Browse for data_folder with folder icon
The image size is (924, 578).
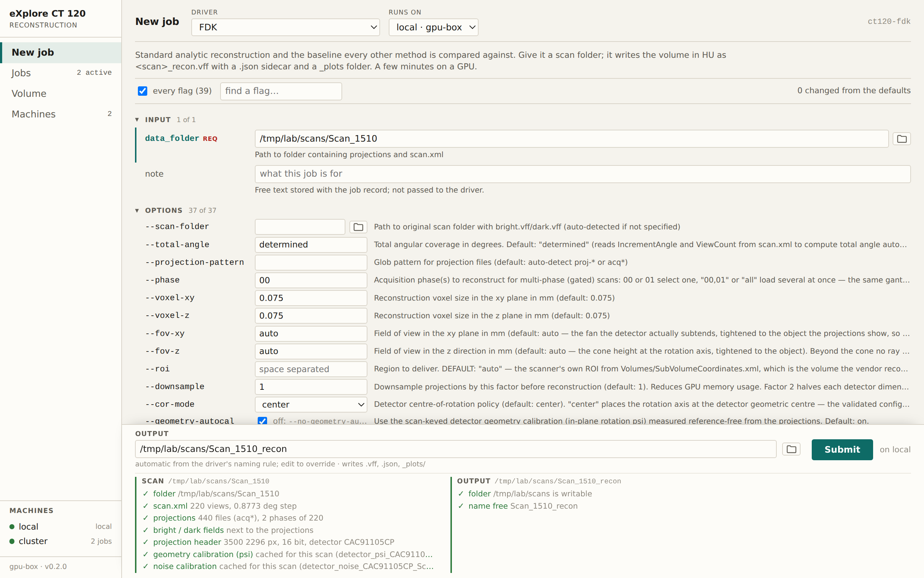tap(902, 139)
